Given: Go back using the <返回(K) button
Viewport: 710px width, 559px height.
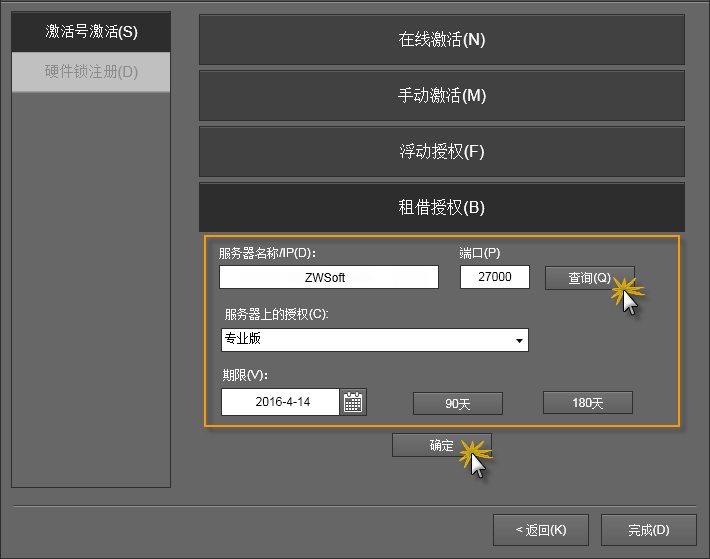Looking at the screenshot, I should pyautogui.click(x=540, y=529).
